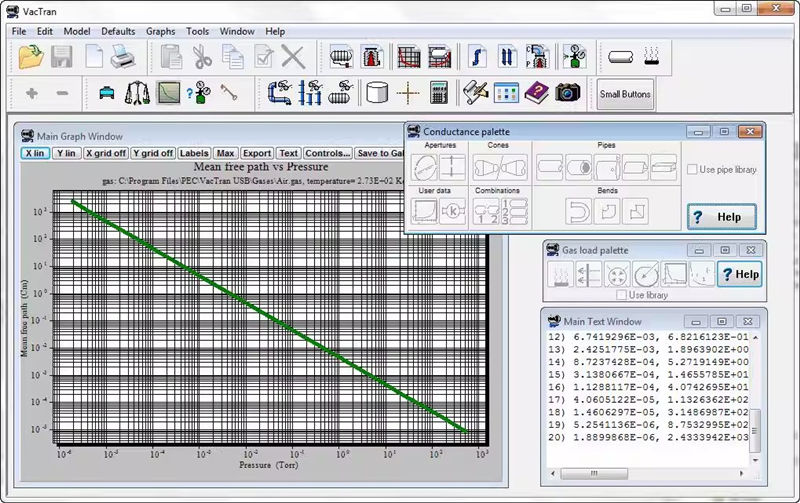Select the pipe bend U-turn icon
Image resolution: width=800 pixels, height=503 pixels.
[x=578, y=211]
